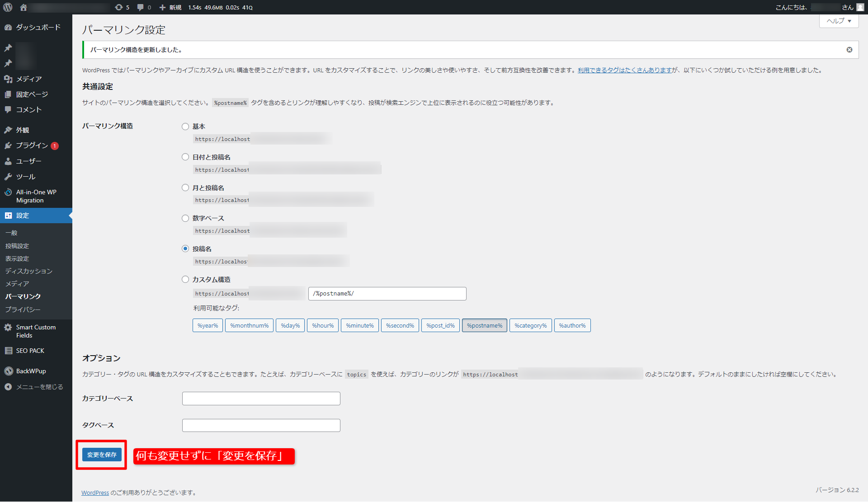Select 日付と投稿名 permalink option
868x502 pixels.
point(185,157)
